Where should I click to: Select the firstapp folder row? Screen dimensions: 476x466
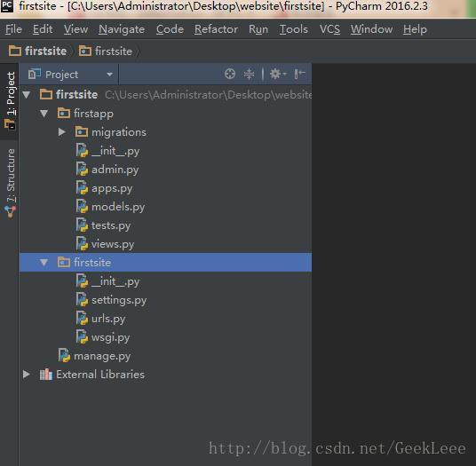165,114
